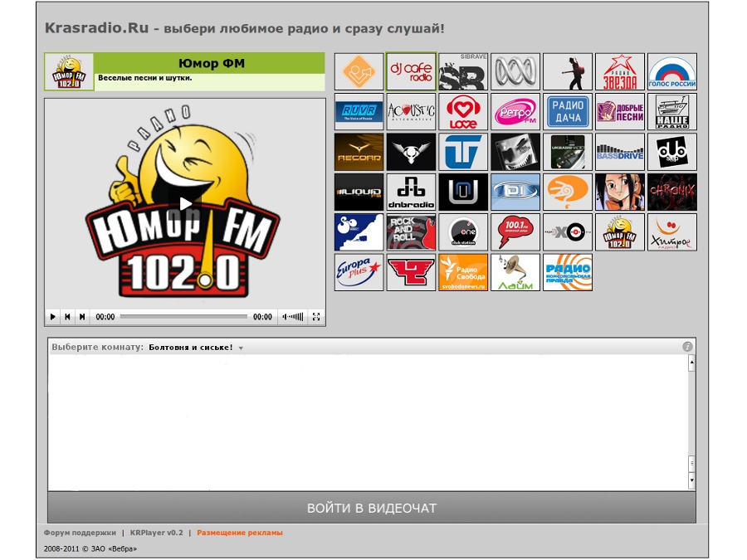Adjust the player volume level bars
The height and width of the screenshot is (560, 747).
click(x=293, y=317)
